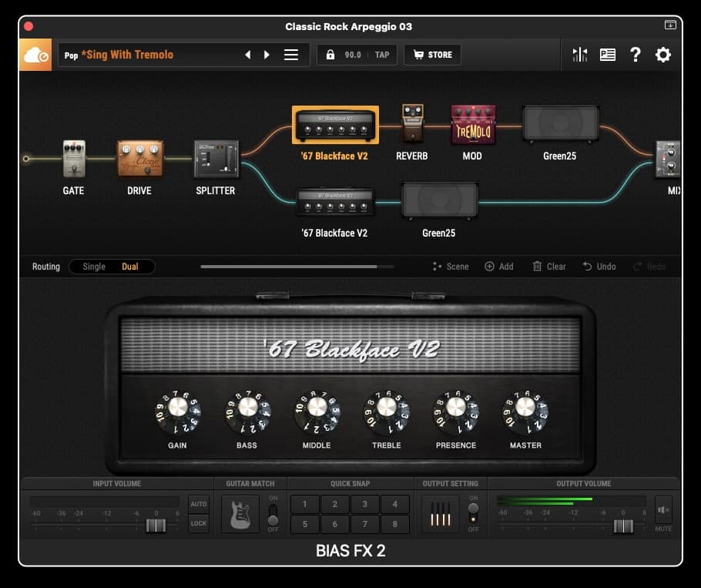This screenshot has width=701, height=588.
Task: Toggle the tempo lock icon
Action: coord(330,55)
